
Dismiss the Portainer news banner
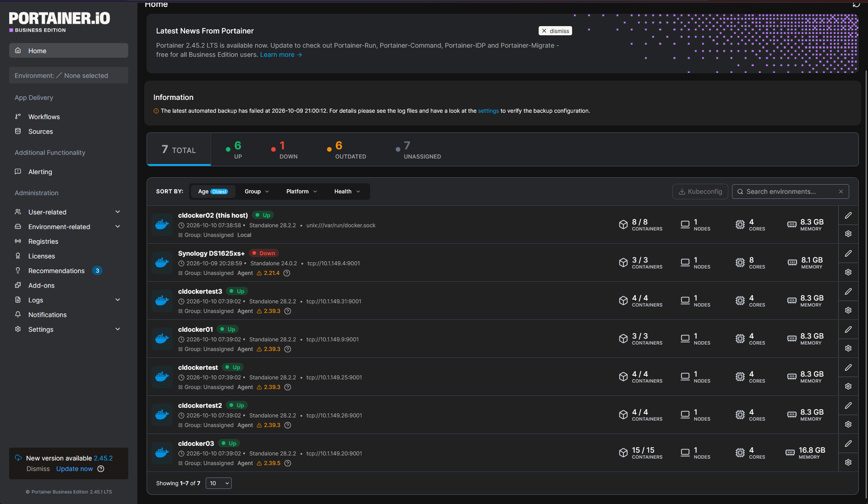click(555, 31)
